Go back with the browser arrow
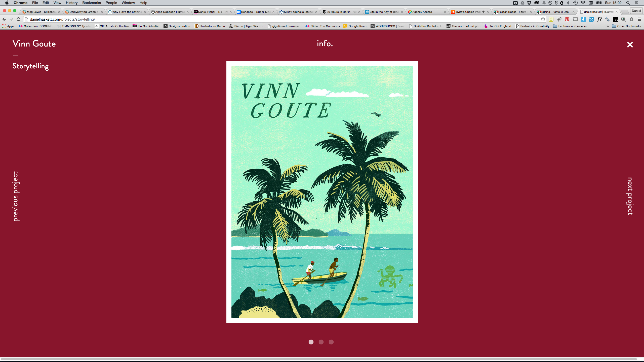 point(4,19)
